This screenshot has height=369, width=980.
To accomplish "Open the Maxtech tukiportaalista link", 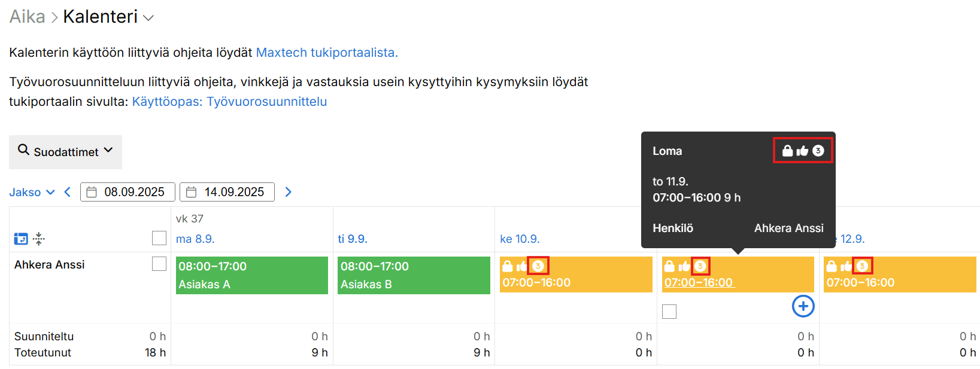I will click(327, 53).
